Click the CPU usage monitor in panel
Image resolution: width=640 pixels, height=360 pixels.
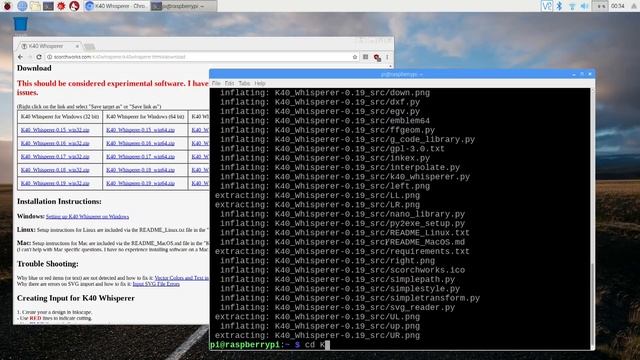click(600, 6)
